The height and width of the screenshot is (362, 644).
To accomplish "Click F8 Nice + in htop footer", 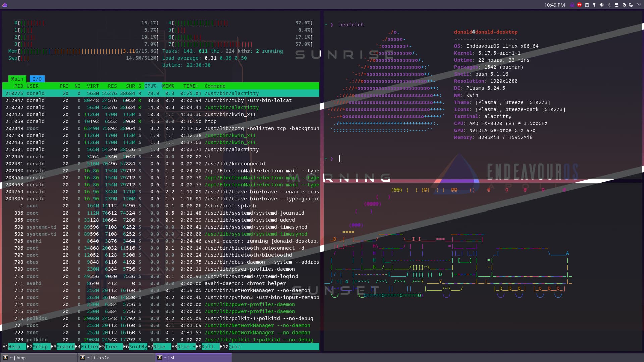I will coord(183,347).
